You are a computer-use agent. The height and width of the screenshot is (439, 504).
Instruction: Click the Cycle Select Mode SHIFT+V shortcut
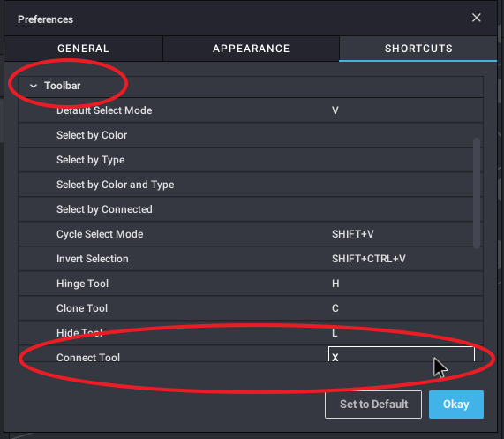tap(352, 234)
